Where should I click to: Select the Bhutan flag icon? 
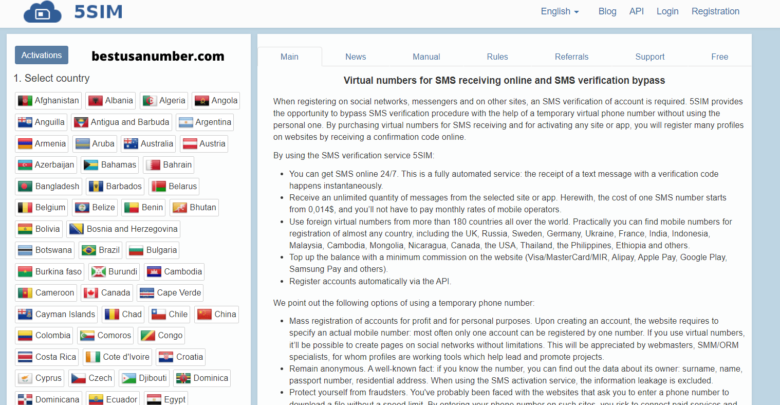[x=180, y=207]
